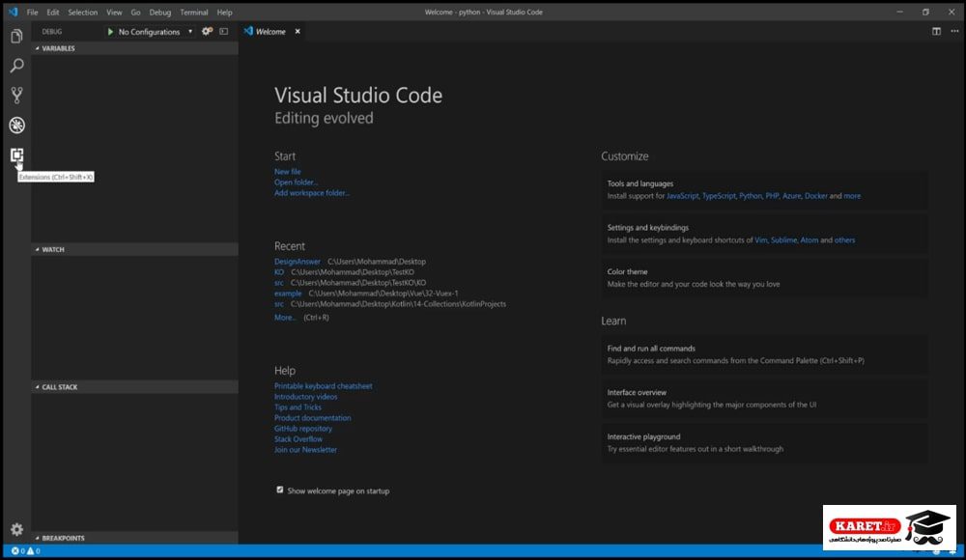
Task: Open the Go menu
Action: click(135, 13)
